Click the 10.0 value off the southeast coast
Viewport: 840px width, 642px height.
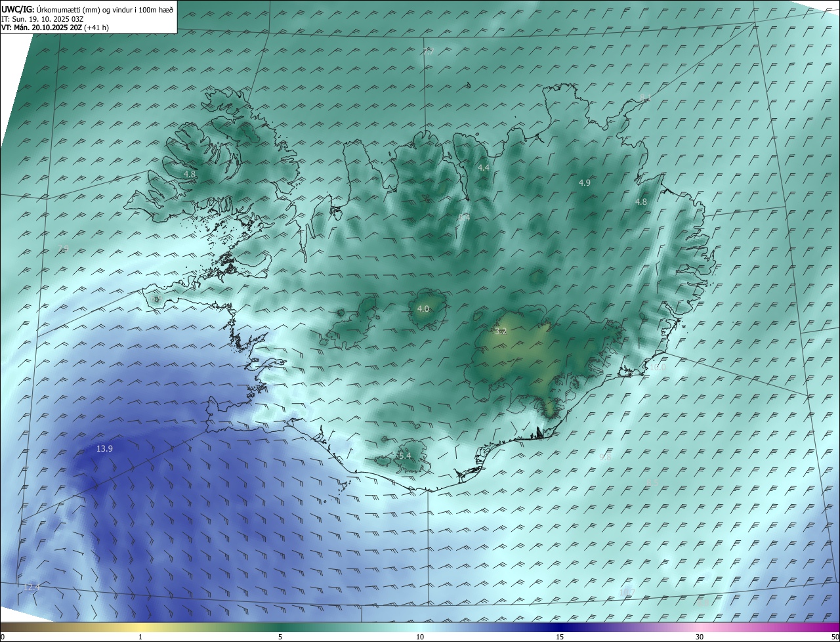[658, 368]
